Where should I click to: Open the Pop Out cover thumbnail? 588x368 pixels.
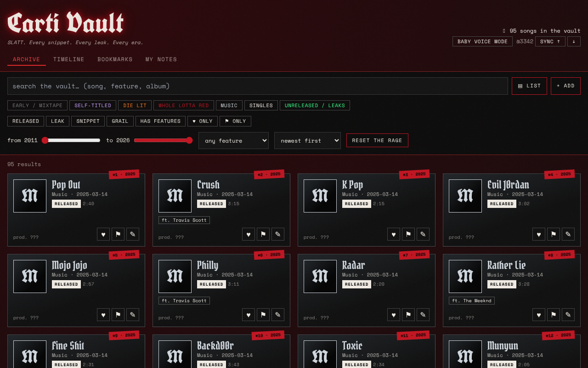pyautogui.click(x=30, y=196)
